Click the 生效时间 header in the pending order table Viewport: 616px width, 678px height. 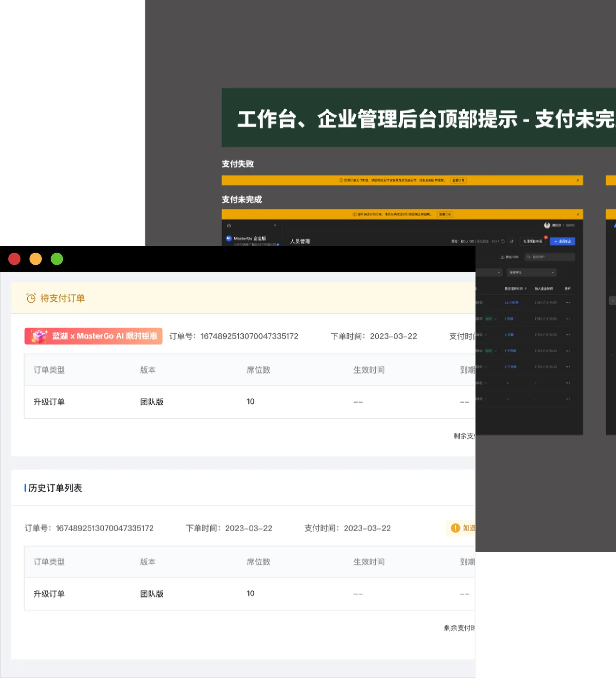[x=369, y=370]
